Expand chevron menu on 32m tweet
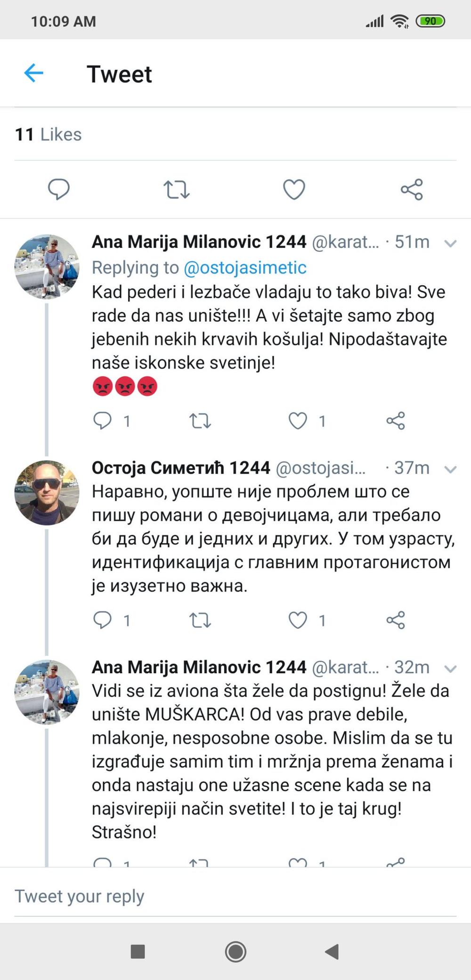This screenshot has height=980, width=471. [x=450, y=668]
